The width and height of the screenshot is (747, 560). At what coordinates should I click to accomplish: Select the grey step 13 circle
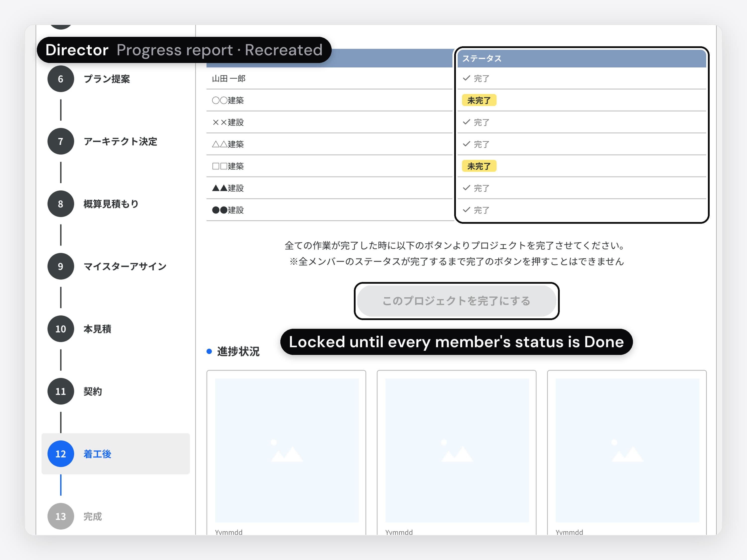[61, 516]
